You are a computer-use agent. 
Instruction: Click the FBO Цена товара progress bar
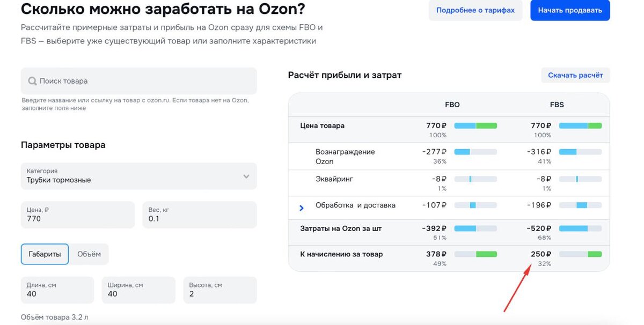coord(475,125)
